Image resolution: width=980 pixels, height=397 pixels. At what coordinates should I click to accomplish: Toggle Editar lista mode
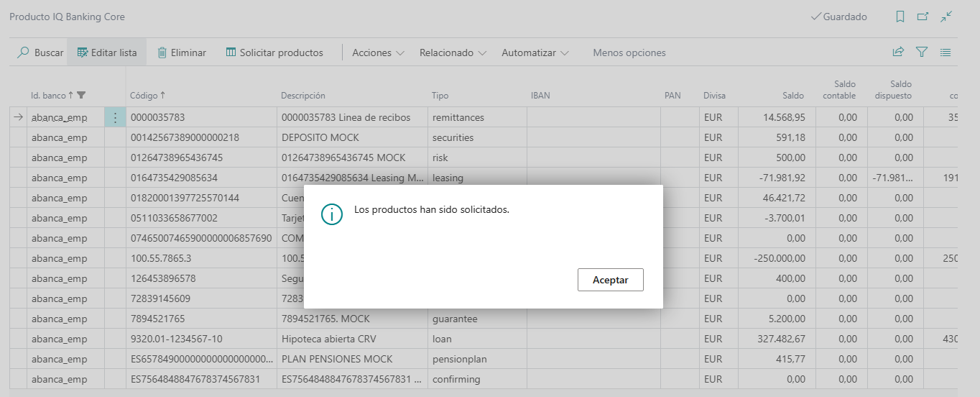(106, 53)
